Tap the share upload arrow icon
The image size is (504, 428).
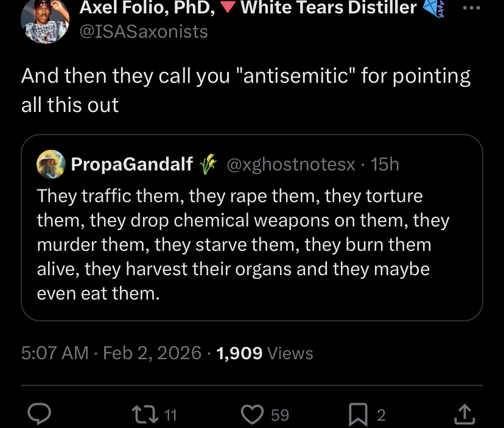coord(464,415)
